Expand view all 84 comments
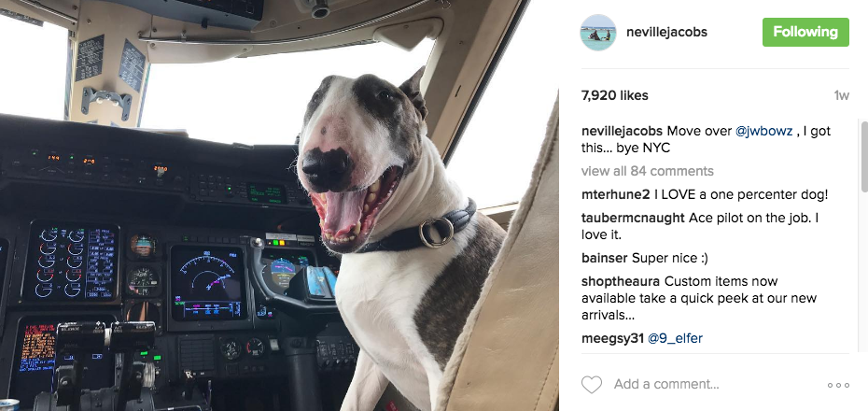Screen dimensions: 868x411 coord(647,171)
